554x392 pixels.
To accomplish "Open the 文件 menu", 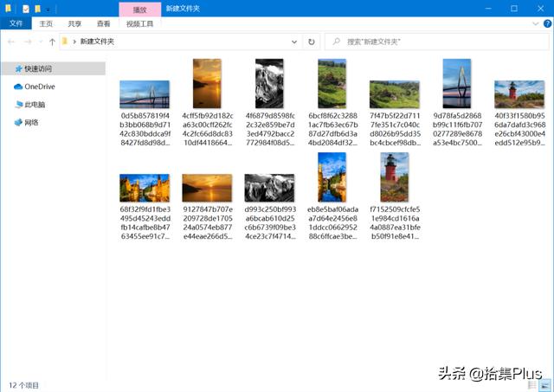I will (16, 24).
